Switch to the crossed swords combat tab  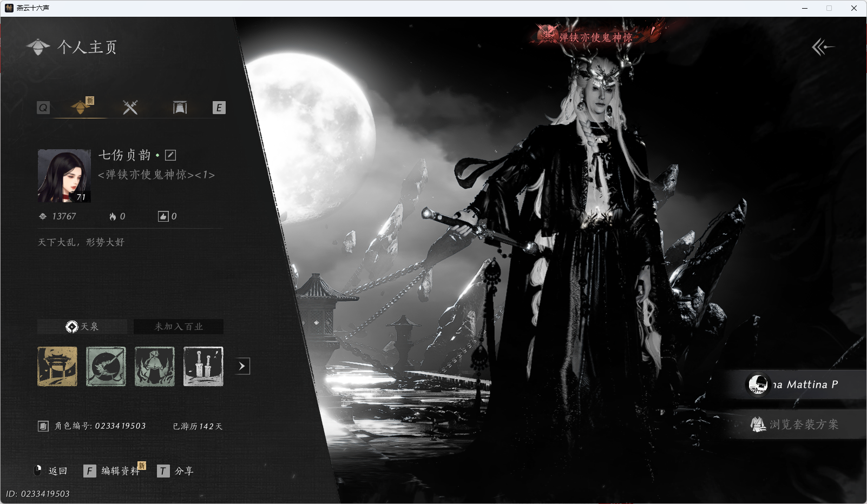coord(130,107)
